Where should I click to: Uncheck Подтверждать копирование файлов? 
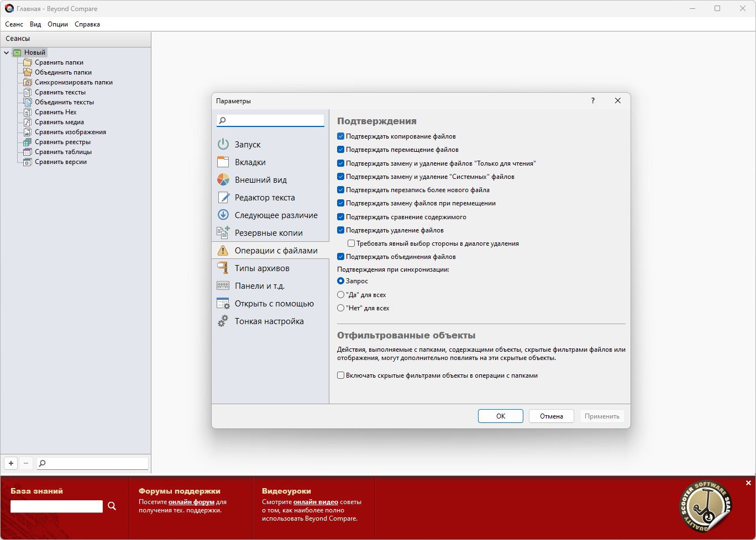click(x=341, y=136)
